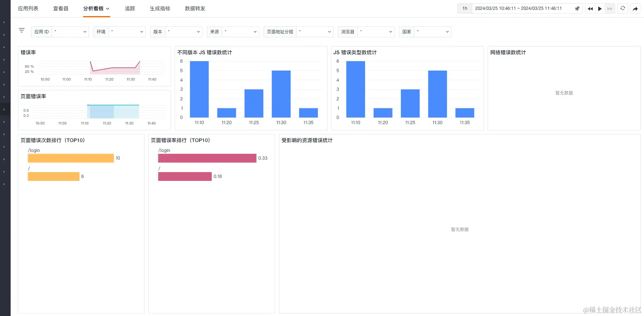Switch to the 数据转发 tab

[195, 8]
